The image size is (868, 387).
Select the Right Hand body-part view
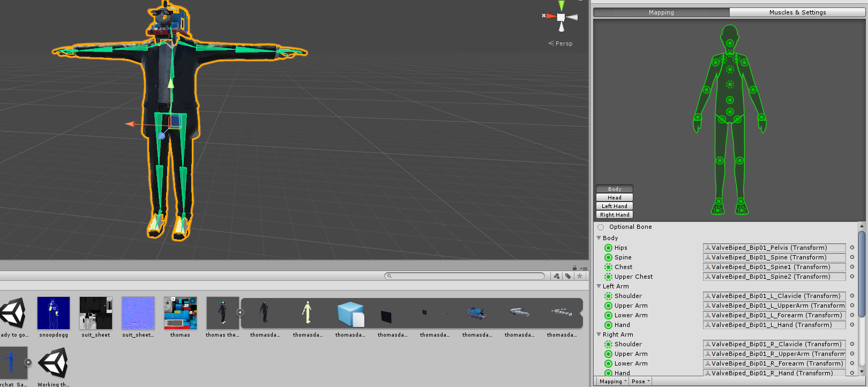pyautogui.click(x=615, y=214)
